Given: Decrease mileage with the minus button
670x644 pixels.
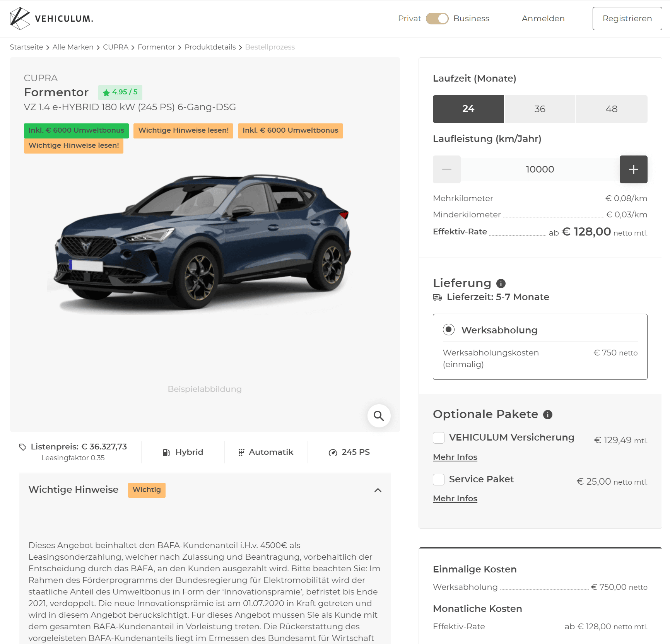Looking at the screenshot, I should click(x=447, y=169).
